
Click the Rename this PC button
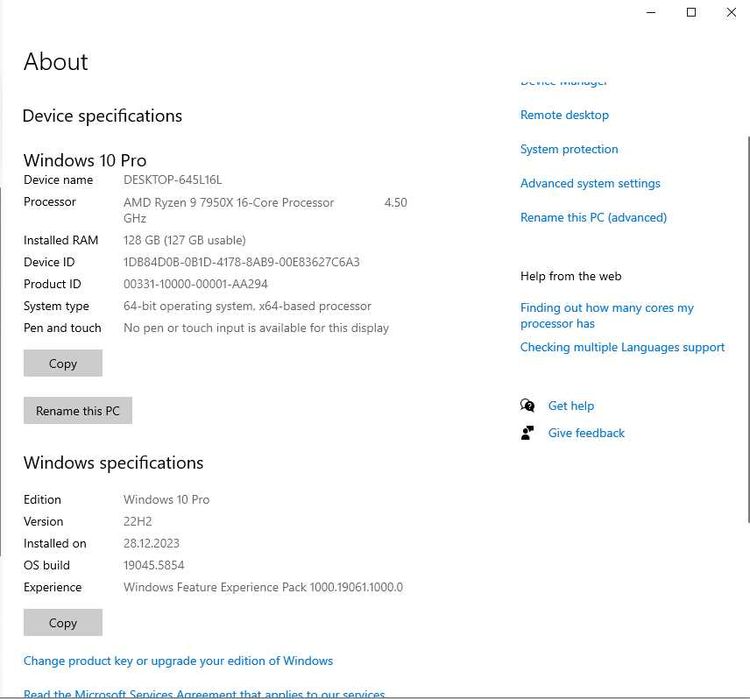(x=77, y=411)
